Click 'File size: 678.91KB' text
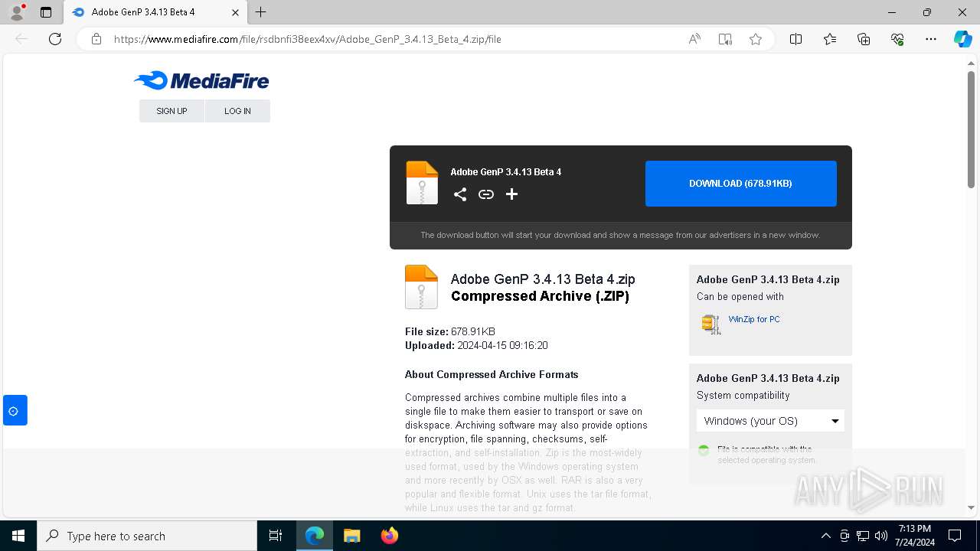The width and height of the screenshot is (980, 551). [450, 332]
